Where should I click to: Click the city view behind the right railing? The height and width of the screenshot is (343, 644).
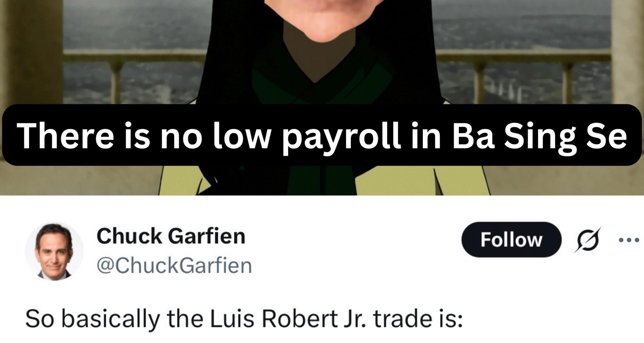pyautogui.click(x=523, y=27)
